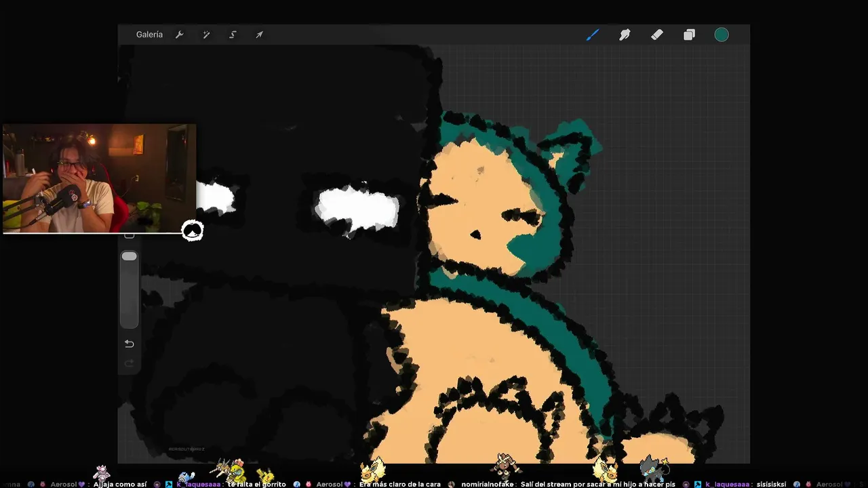Open the Actions wrench menu
Viewport: 868px width, 488px height.
point(180,35)
